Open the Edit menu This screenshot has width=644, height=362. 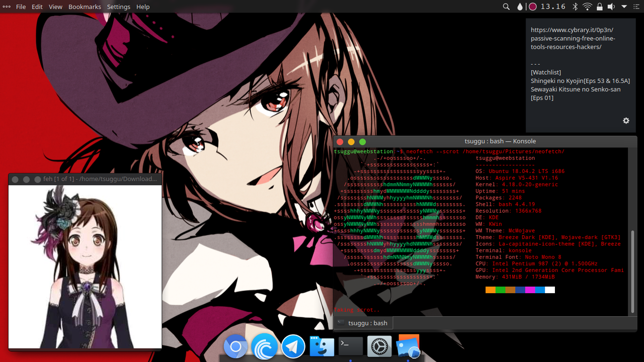37,7
